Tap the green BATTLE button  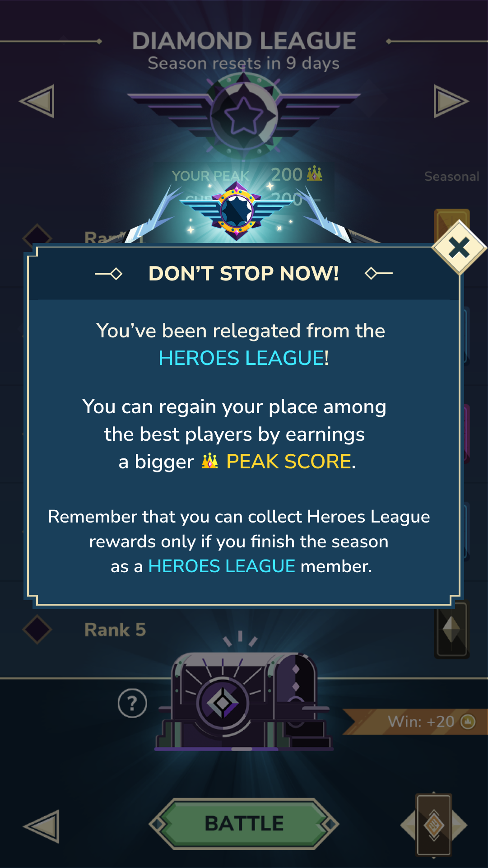coord(244,823)
